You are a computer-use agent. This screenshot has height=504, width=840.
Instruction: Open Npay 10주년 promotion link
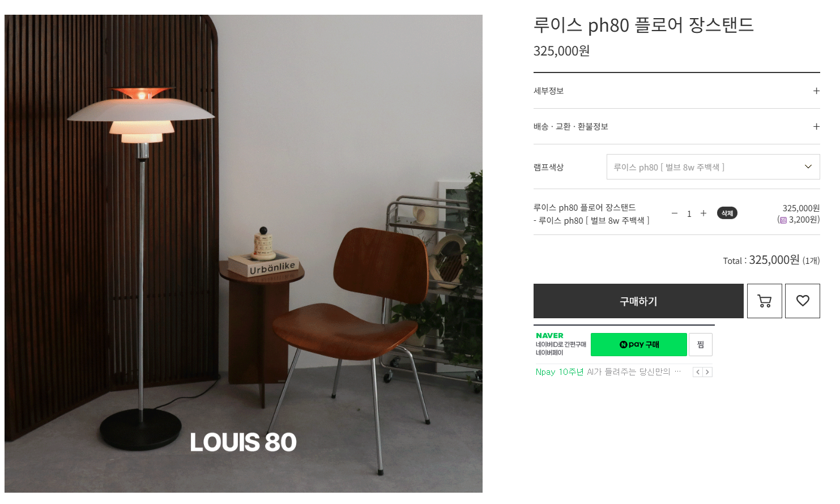point(608,372)
